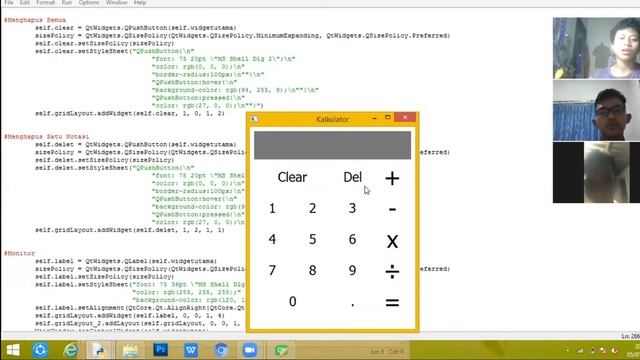640x360 pixels.
Task: Select the middle participant video with glasses
Action: pos(596,111)
